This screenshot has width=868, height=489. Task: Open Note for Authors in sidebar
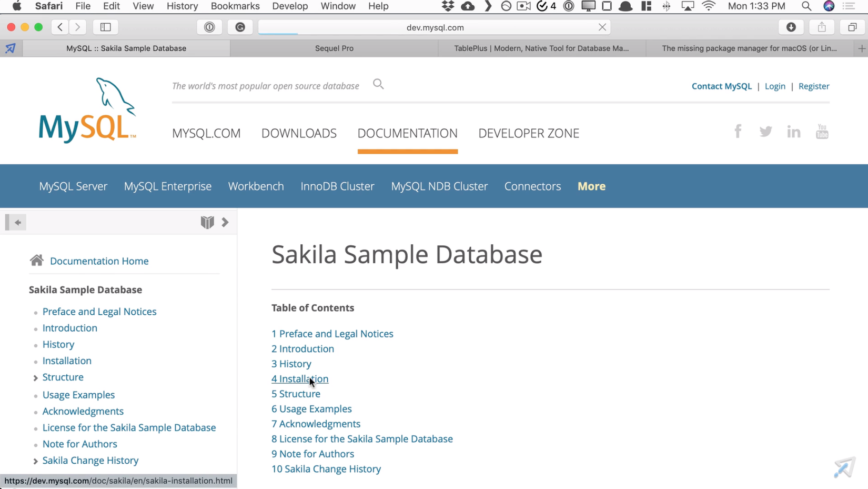tap(80, 444)
